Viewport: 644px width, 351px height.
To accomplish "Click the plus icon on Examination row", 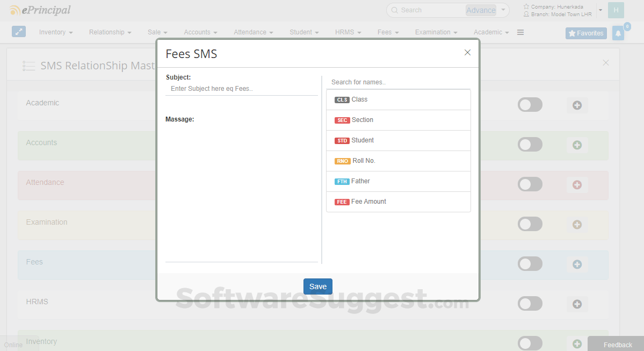I will (x=577, y=224).
